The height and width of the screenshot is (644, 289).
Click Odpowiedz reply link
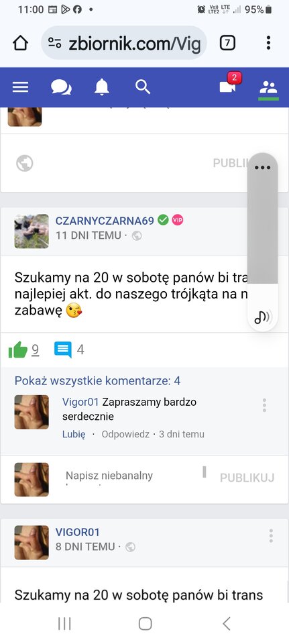tap(125, 434)
